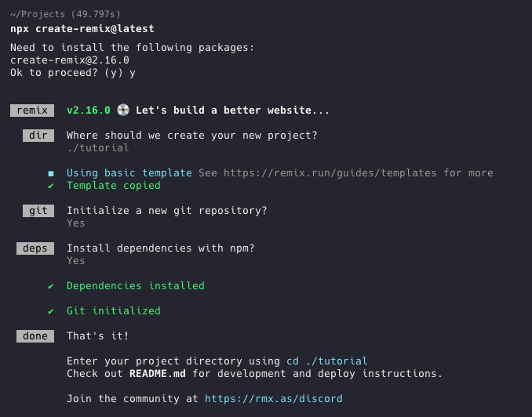Viewport: 532px width, 417px height.
Task: Click the cyan square bullet before Using basic template
Action: point(51,173)
